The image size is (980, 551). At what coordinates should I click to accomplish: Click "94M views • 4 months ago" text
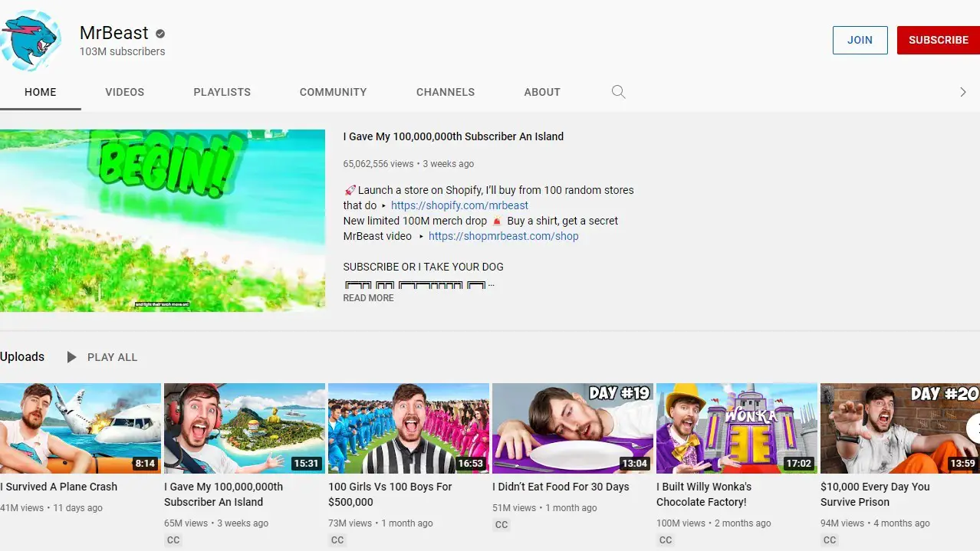point(875,523)
